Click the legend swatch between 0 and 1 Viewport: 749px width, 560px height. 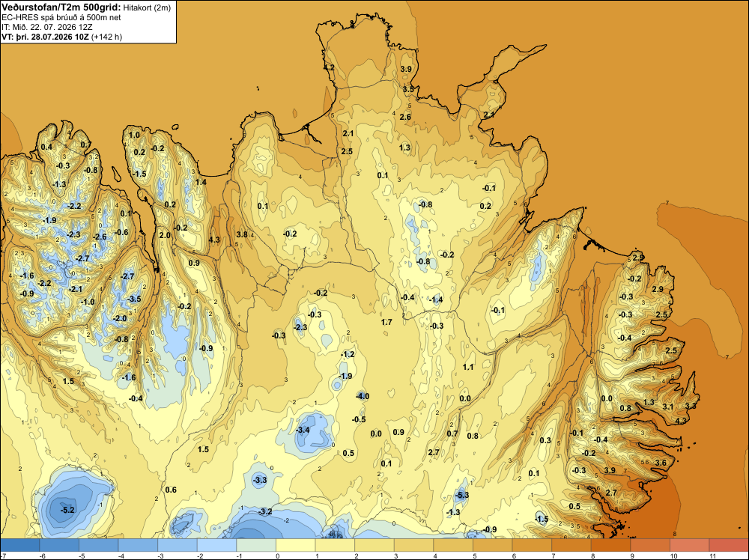296,545
